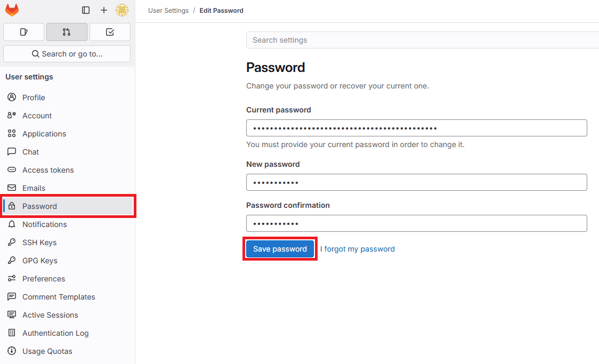
Task: Focus the New password field
Action: [x=417, y=182]
